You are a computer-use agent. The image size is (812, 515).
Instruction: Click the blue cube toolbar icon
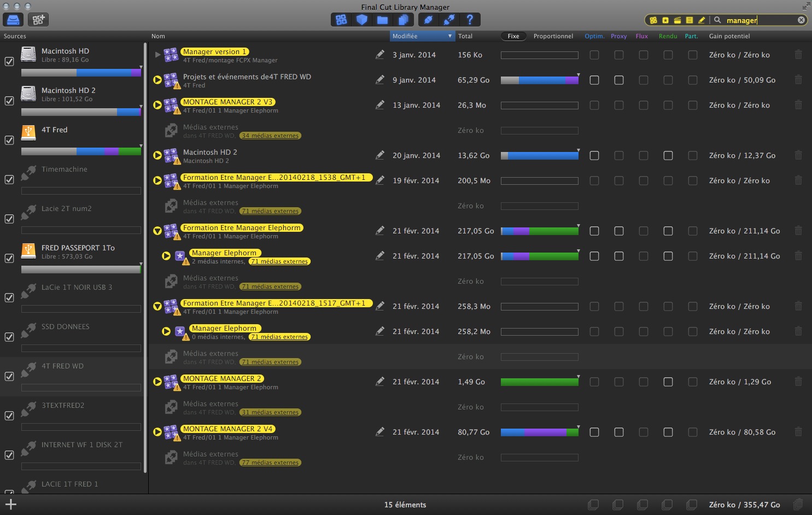361,20
